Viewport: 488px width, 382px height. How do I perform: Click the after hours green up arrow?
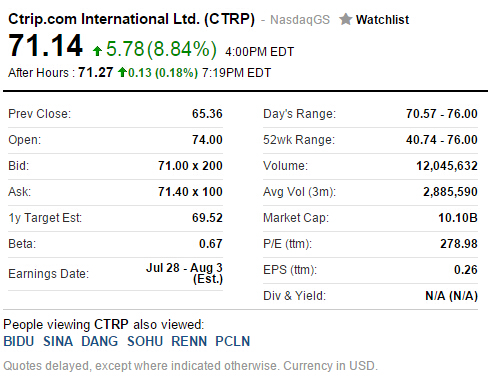[122, 72]
